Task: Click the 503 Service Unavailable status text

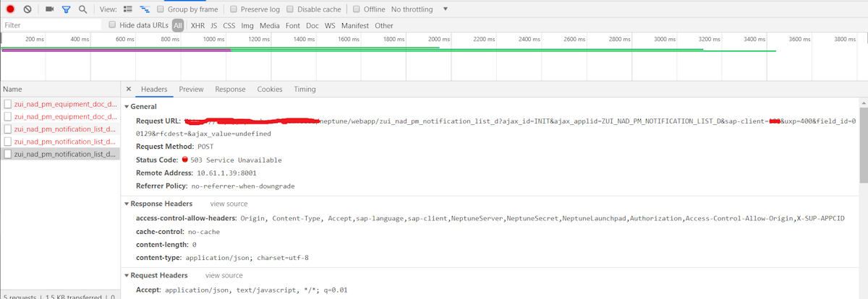Action: [236, 160]
